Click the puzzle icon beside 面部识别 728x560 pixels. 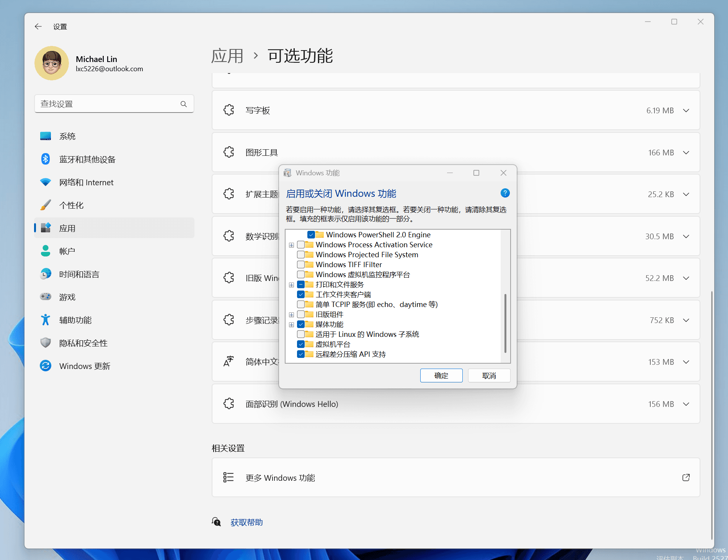229,404
